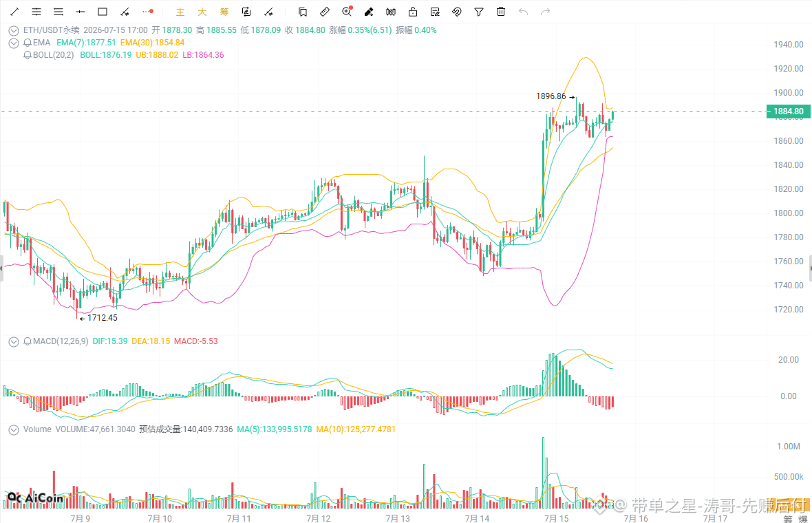Click the current price tag 1884.80
The image size is (812, 523).
(788, 111)
